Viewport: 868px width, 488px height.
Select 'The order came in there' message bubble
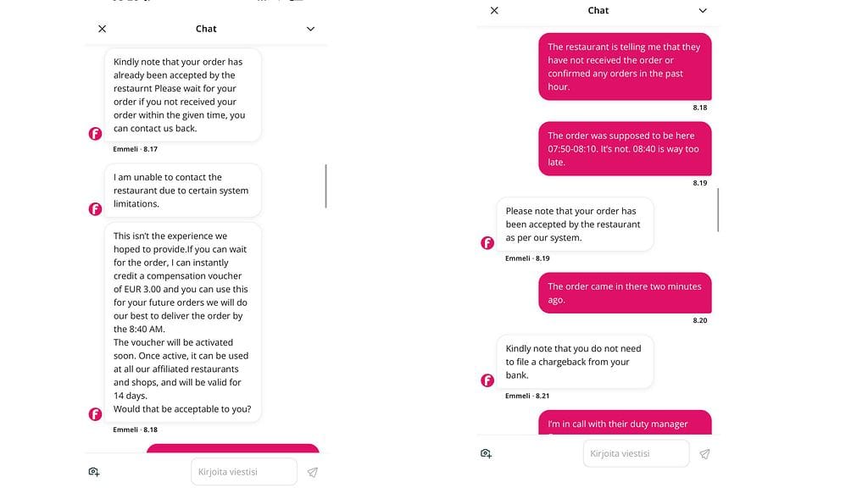625,293
